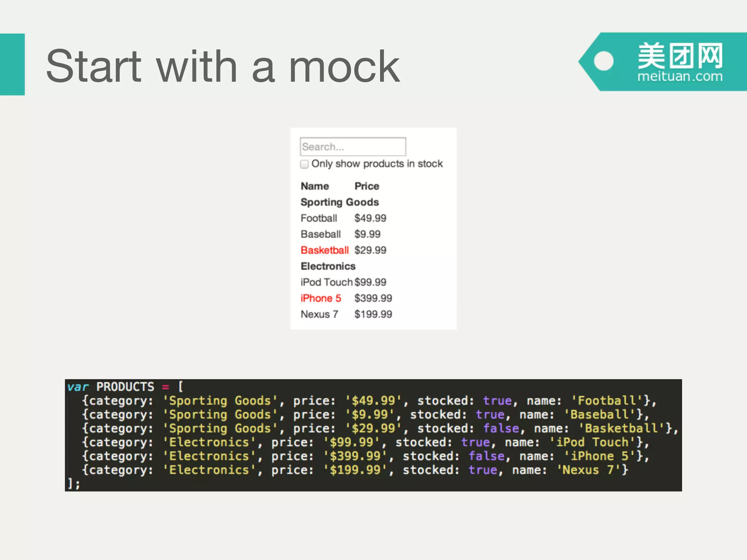Click the '$99.99' price cell
The height and width of the screenshot is (560, 747).
click(370, 282)
